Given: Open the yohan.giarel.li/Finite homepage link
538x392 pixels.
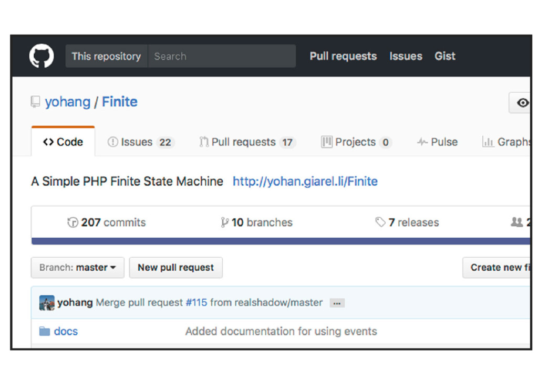Looking at the screenshot, I should [x=305, y=182].
